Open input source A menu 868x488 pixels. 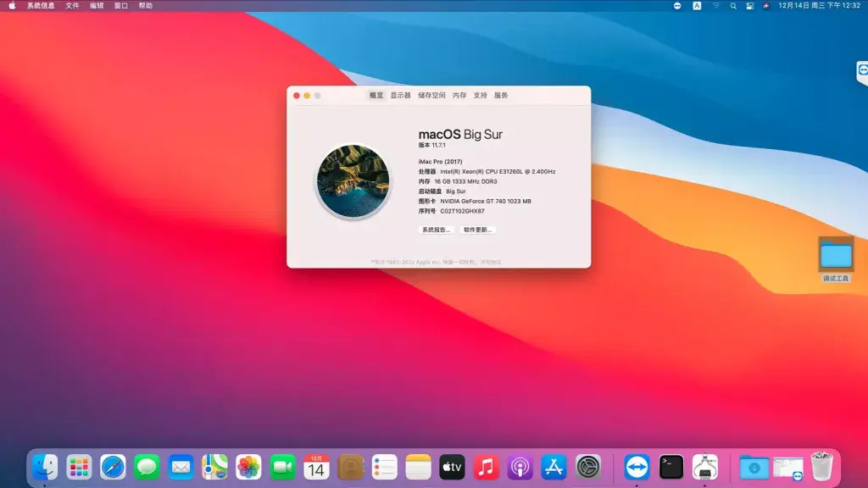point(697,6)
